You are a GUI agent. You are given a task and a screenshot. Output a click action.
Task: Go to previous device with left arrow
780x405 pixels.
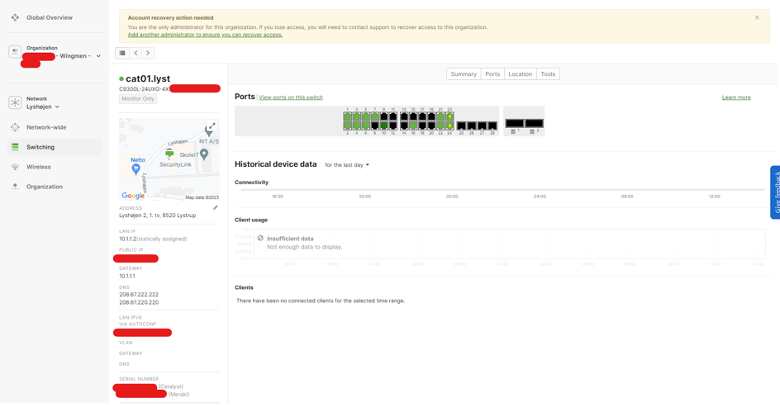point(136,53)
